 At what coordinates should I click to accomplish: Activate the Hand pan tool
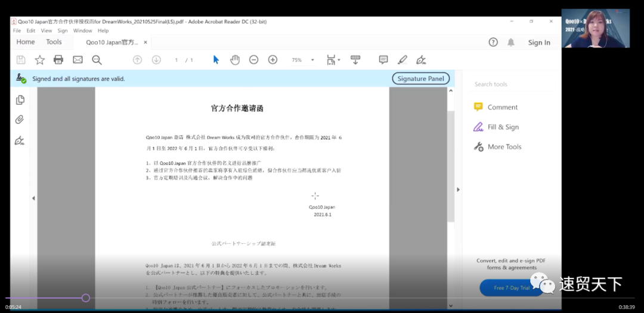[235, 60]
